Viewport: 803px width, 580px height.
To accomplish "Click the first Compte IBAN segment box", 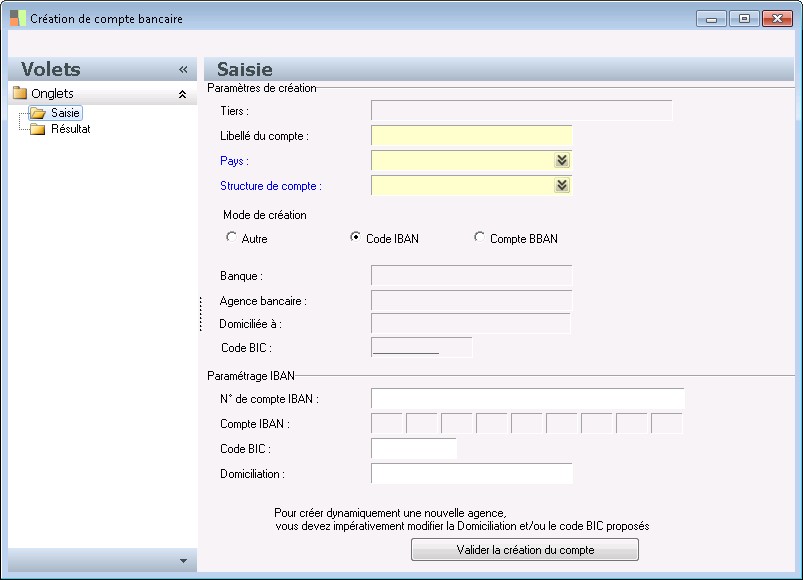I will (x=387, y=424).
